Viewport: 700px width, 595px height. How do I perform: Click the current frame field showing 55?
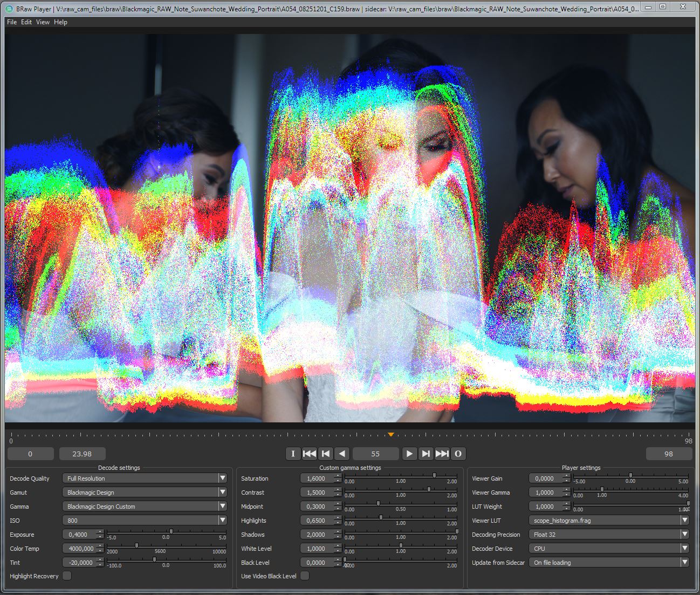pyautogui.click(x=375, y=454)
